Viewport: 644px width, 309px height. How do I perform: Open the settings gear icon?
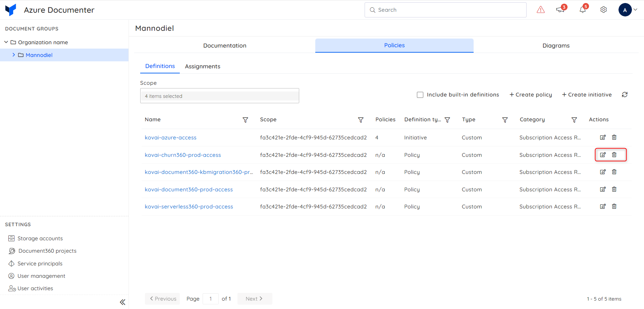pos(603,10)
